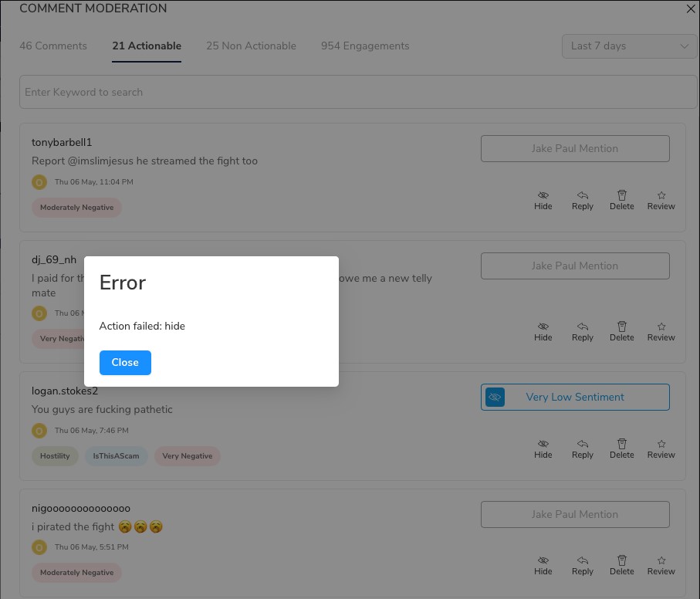Switch to the 46 Comments tab
This screenshot has height=599, width=700.
pyautogui.click(x=53, y=46)
